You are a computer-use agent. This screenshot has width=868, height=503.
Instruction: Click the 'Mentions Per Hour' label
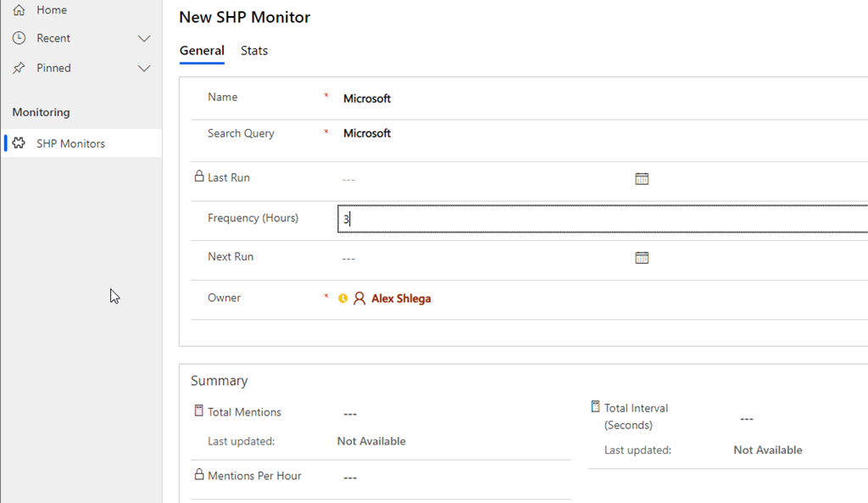[x=254, y=476]
